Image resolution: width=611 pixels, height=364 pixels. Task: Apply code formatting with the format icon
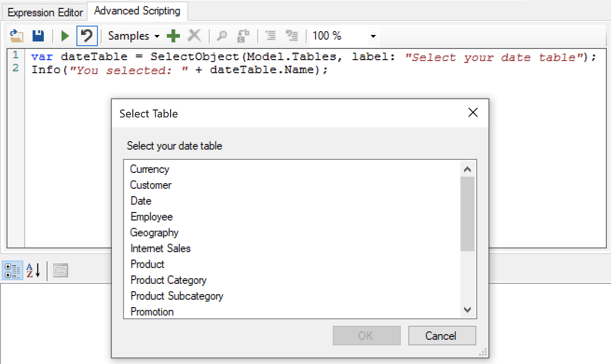[x=270, y=35]
